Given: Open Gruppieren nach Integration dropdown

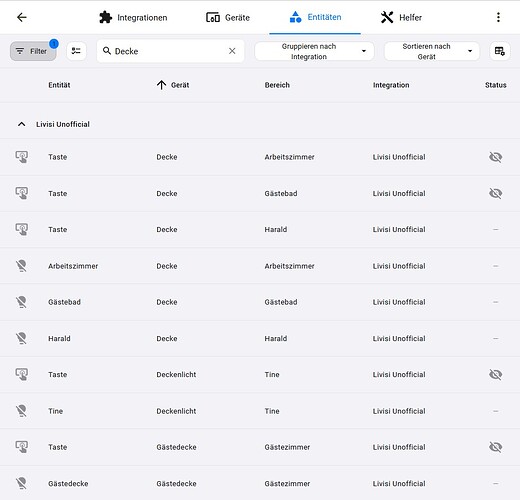Looking at the screenshot, I should [x=314, y=51].
